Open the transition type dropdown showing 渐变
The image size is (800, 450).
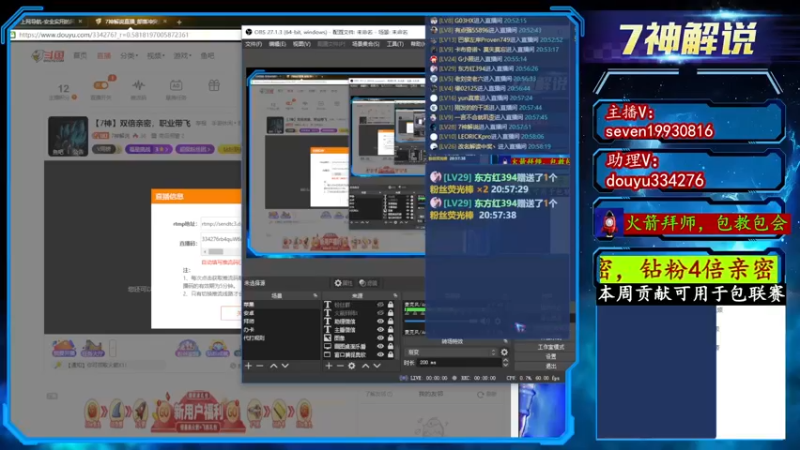451,352
